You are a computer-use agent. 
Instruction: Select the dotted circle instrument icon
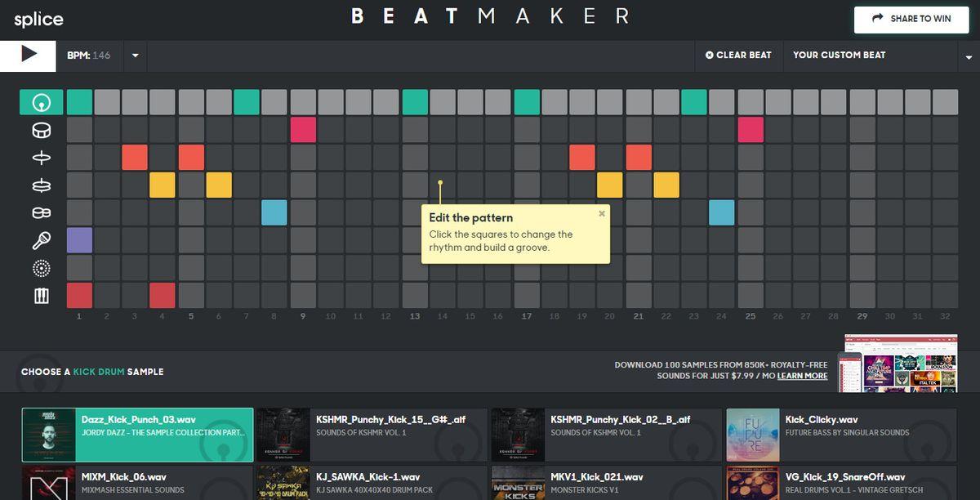click(x=41, y=268)
